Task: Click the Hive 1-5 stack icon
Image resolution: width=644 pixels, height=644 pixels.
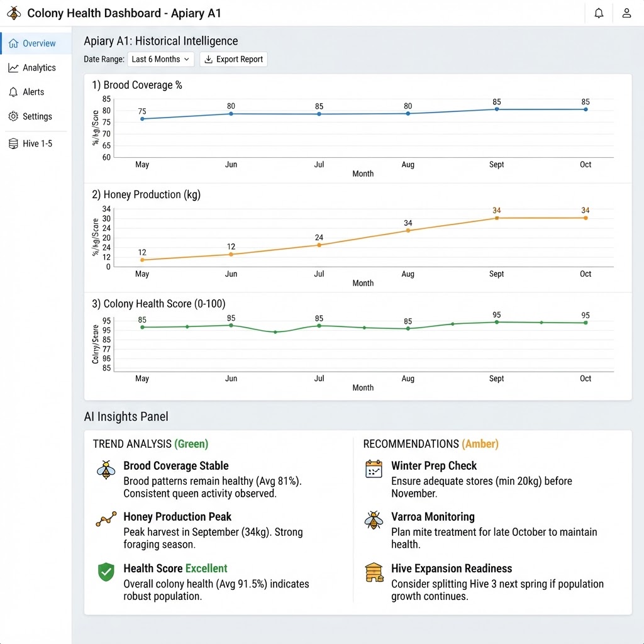Action: click(14, 143)
